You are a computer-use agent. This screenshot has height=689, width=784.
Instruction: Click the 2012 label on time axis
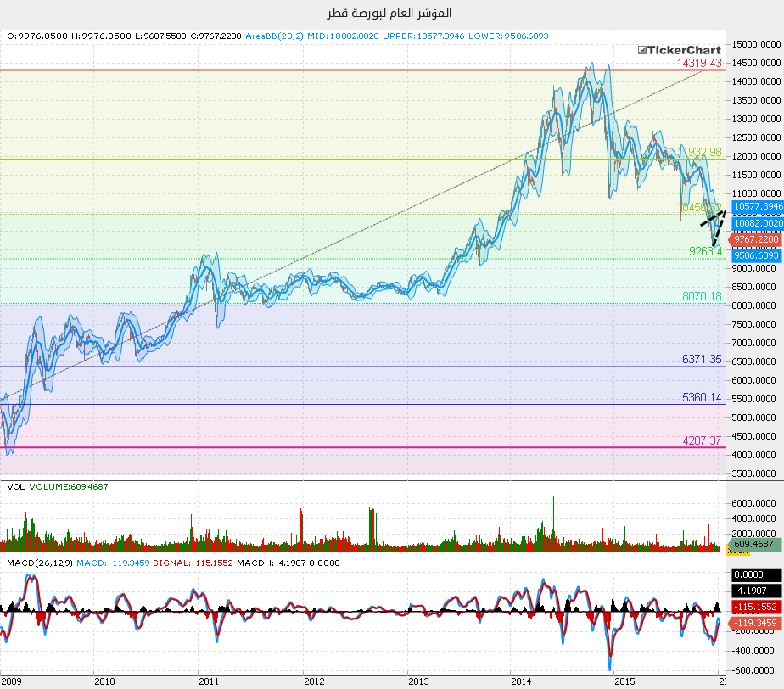(x=314, y=681)
